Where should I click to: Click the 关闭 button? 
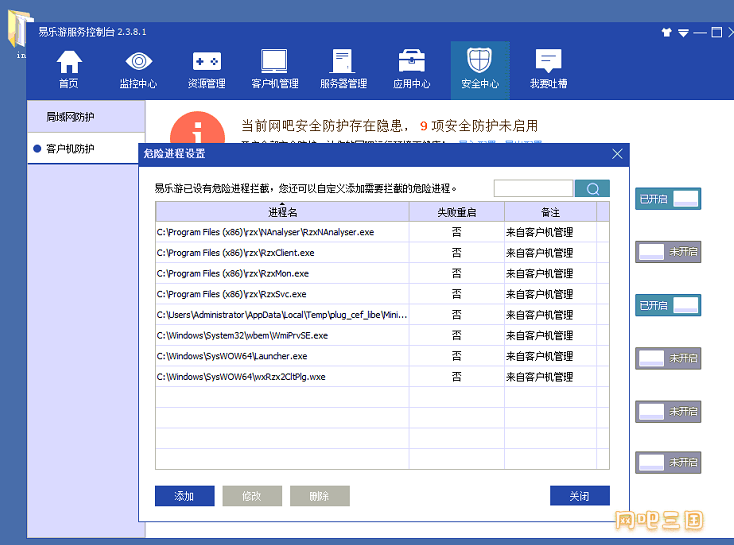580,496
